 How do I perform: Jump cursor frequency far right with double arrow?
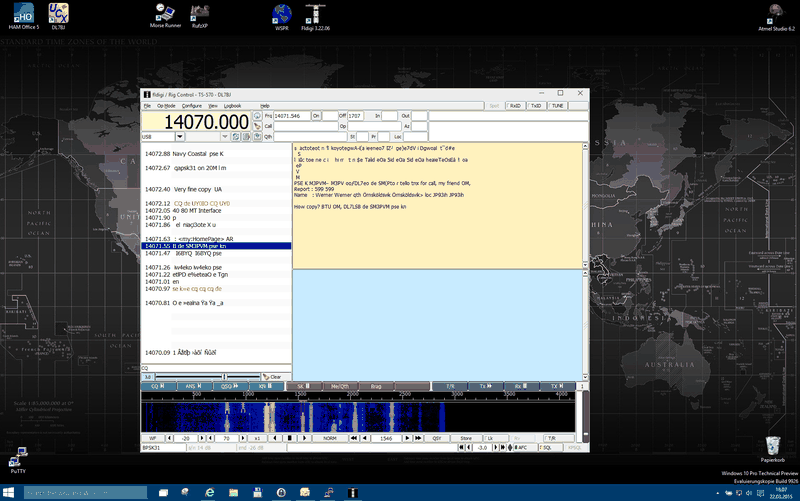click(x=418, y=438)
